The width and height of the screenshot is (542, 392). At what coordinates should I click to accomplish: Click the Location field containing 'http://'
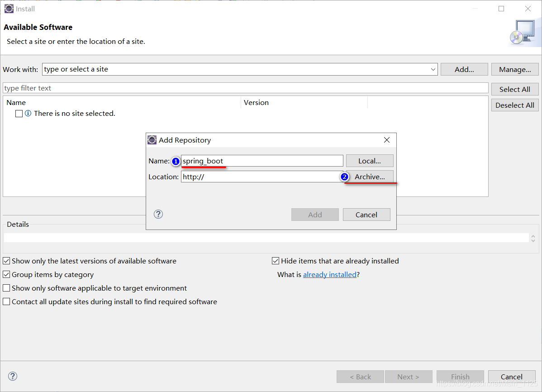coord(262,177)
